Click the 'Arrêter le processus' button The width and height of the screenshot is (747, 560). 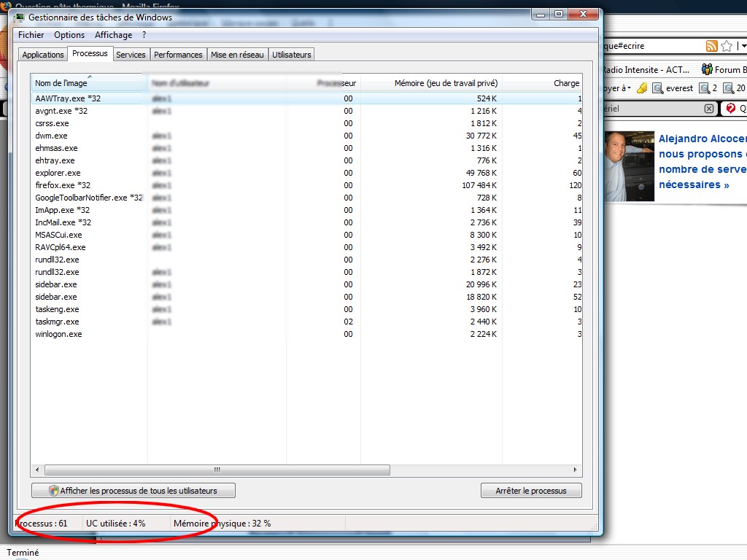(x=530, y=491)
